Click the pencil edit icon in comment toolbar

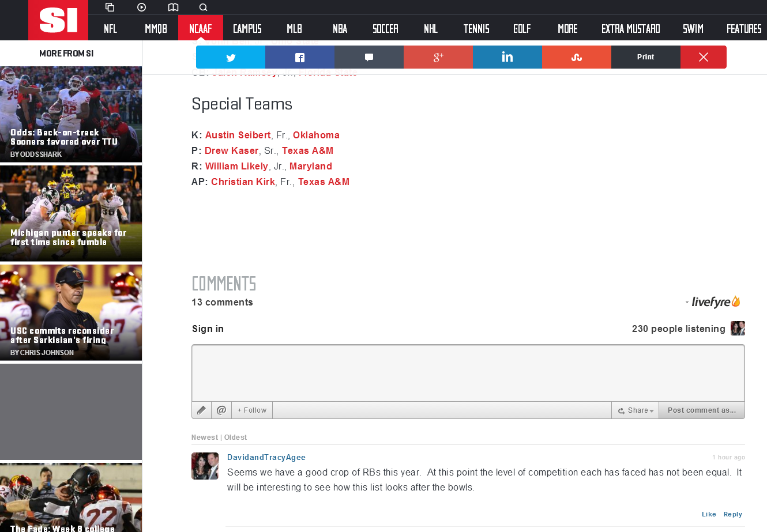[201, 410]
